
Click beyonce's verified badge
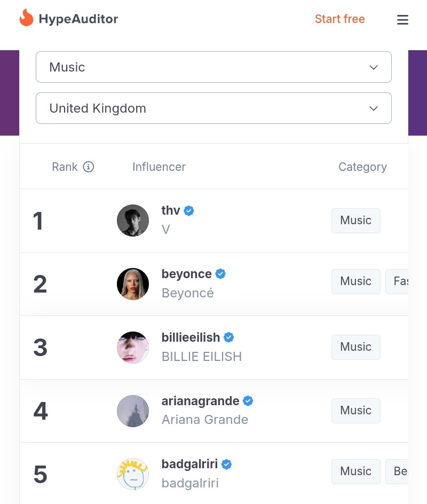pos(220,274)
